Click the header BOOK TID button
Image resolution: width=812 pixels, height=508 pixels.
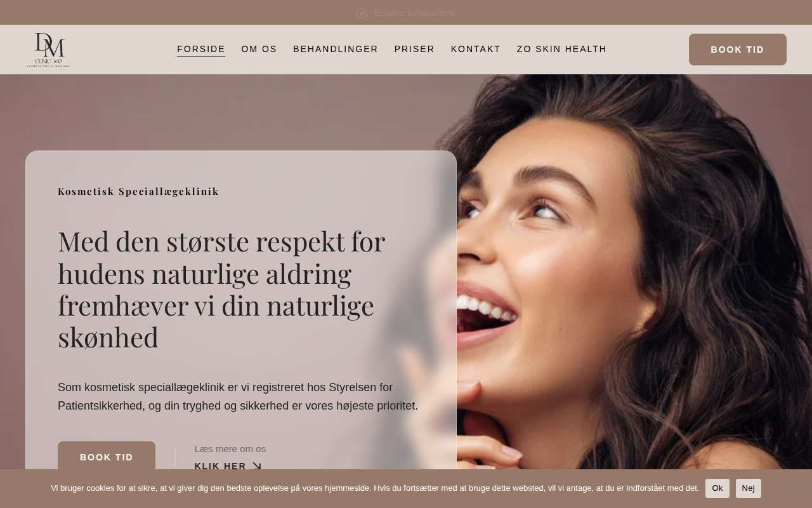[738, 50]
